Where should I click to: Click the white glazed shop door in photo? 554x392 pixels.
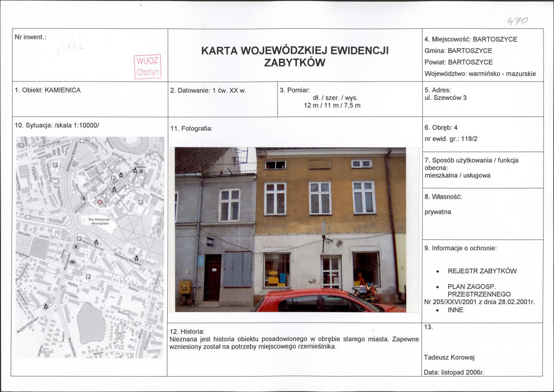click(331, 272)
